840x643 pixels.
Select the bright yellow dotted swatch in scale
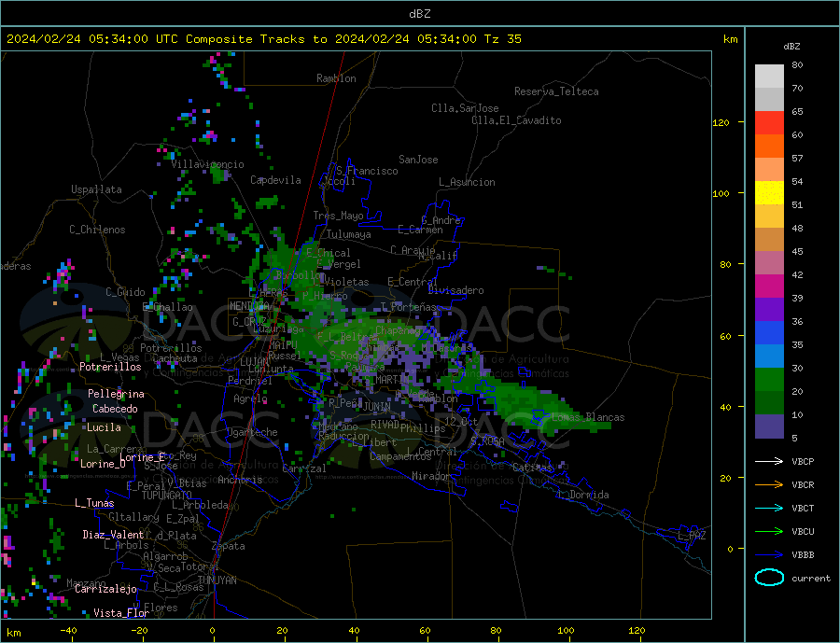(769, 193)
